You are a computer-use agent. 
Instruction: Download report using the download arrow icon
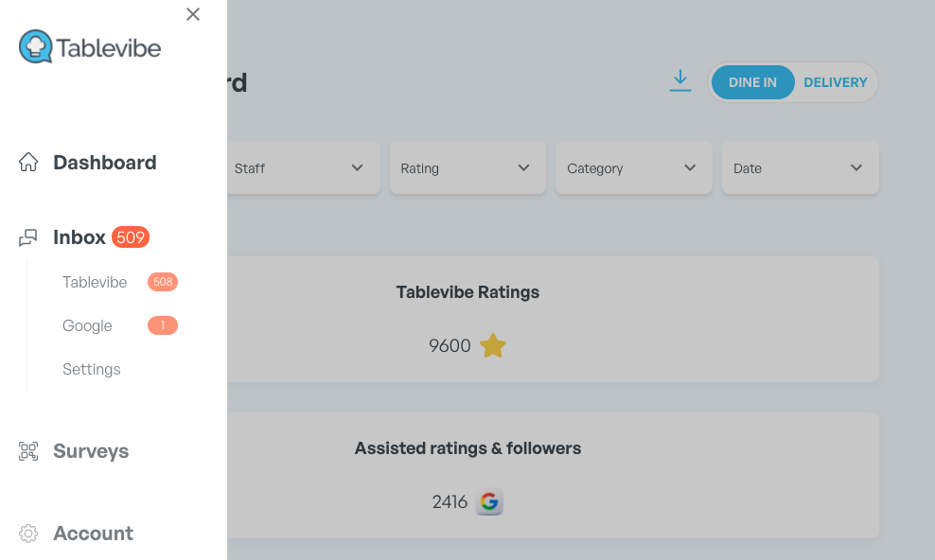679,81
